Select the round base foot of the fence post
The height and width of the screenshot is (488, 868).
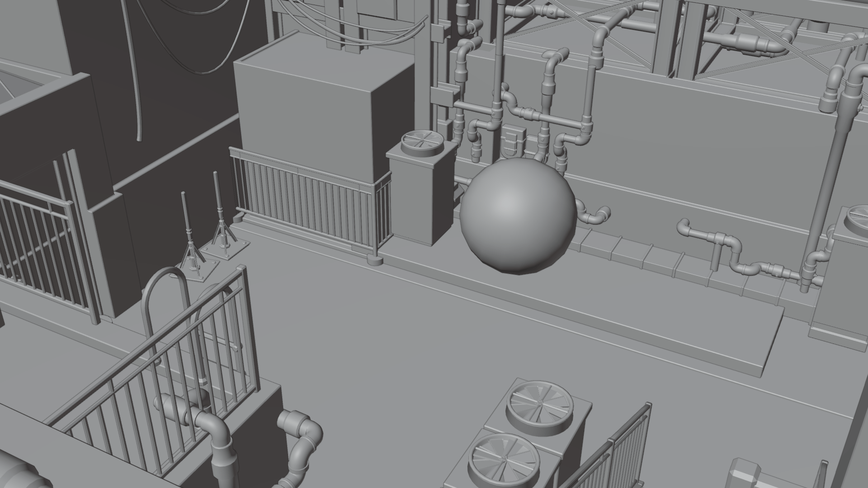pyautogui.click(x=375, y=261)
